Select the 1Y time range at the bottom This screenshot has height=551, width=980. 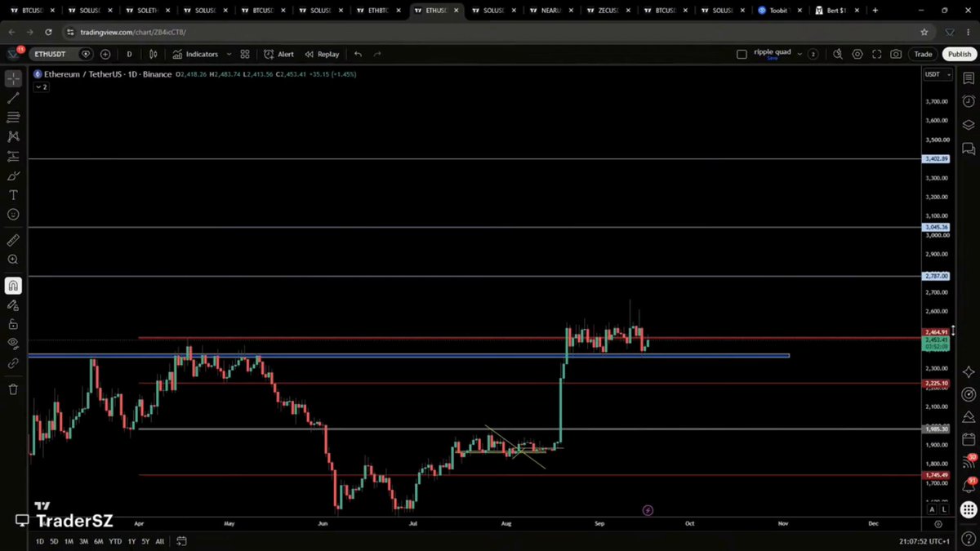click(131, 541)
